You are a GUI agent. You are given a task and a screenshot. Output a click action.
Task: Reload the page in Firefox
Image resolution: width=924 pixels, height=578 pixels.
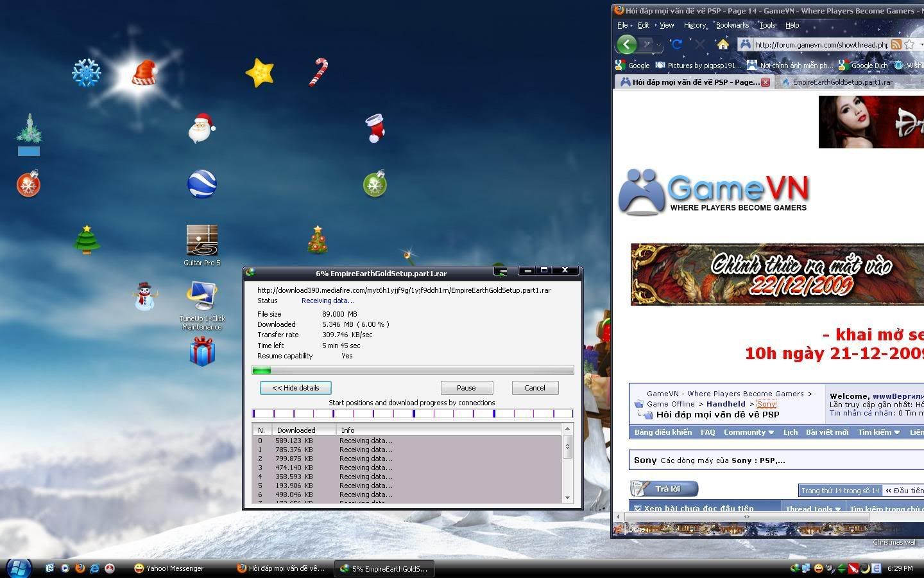point(676,44)
